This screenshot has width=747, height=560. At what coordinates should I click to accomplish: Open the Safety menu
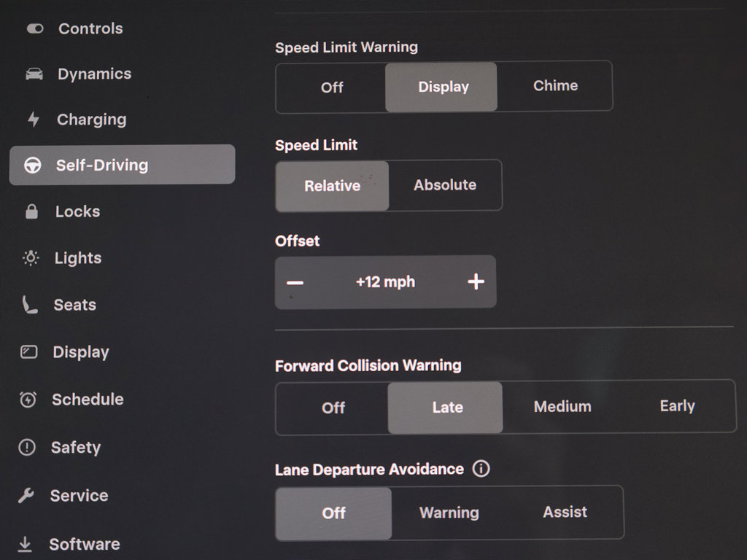[x=76, y=448]
